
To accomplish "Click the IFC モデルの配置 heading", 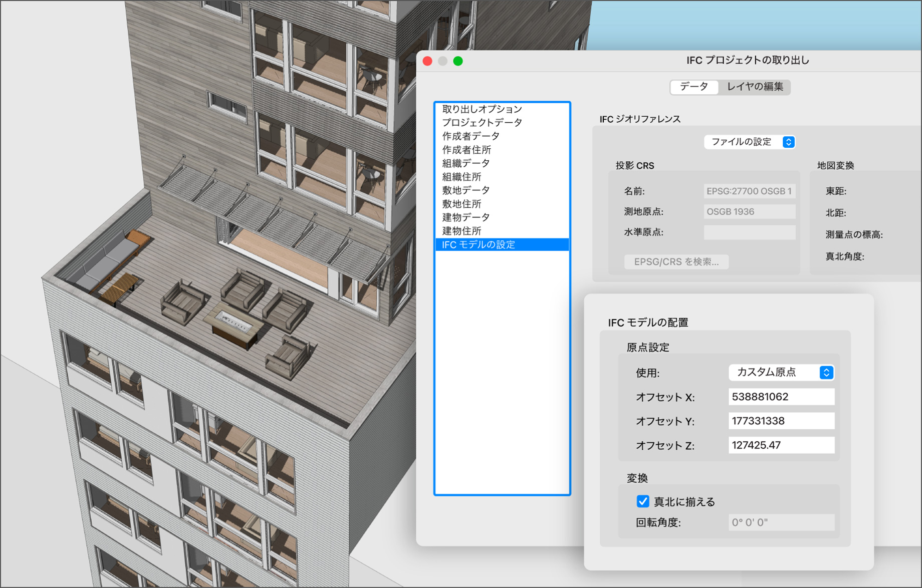I will [648, 323].
